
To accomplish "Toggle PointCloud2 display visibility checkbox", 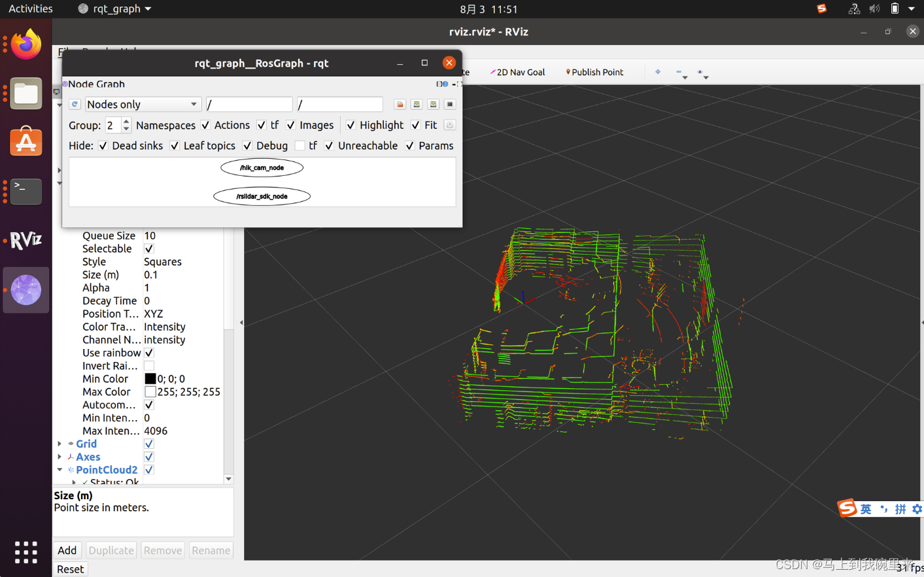I will tap(149, 470).
